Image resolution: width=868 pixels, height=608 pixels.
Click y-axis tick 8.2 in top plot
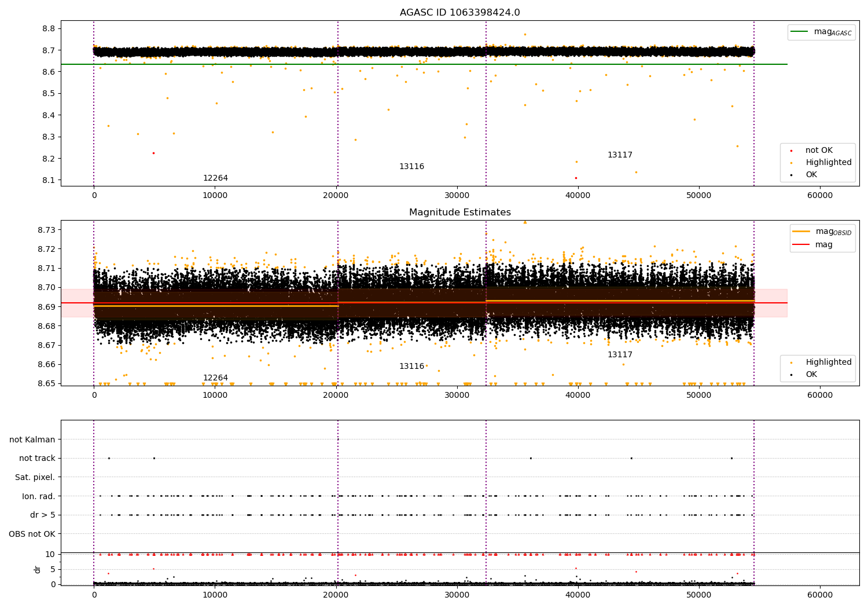click(x=49, y=159)
